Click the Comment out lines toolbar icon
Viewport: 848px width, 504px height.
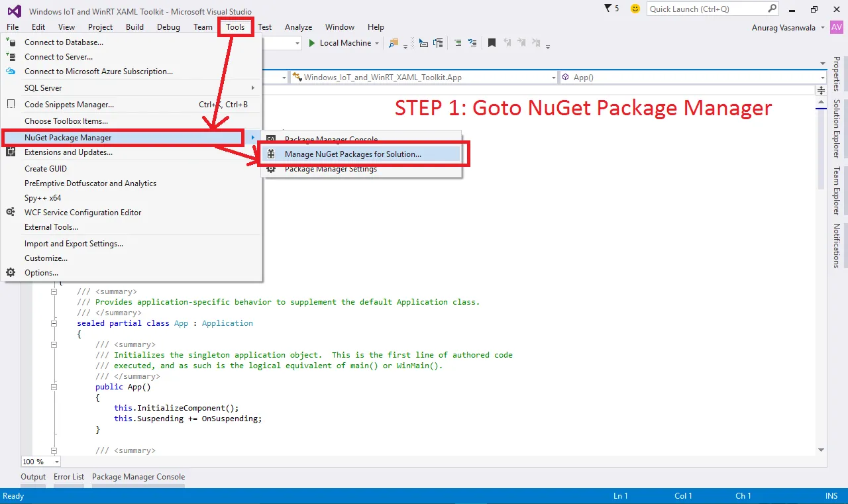click(457, 43)
